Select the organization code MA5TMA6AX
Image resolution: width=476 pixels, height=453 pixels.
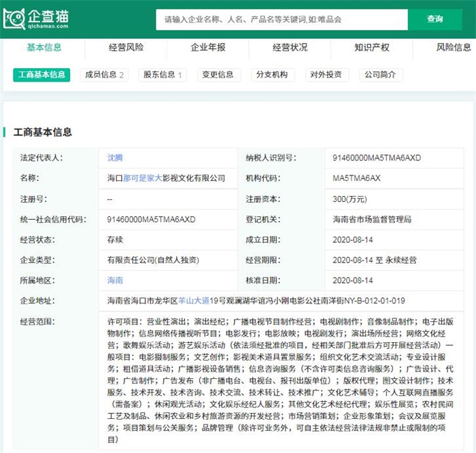tap(356, 178)
